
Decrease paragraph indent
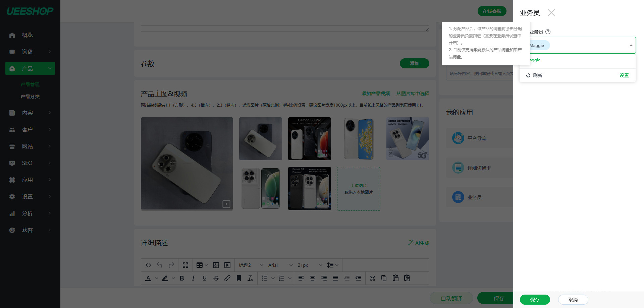coord(347,278)
